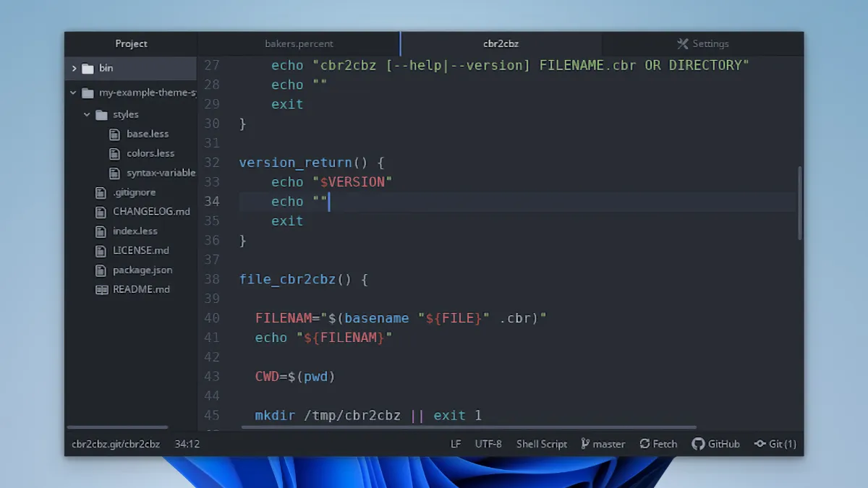Collapse the styles folder
This screenshot has width=868, height=488.
(x=87, y=114)
